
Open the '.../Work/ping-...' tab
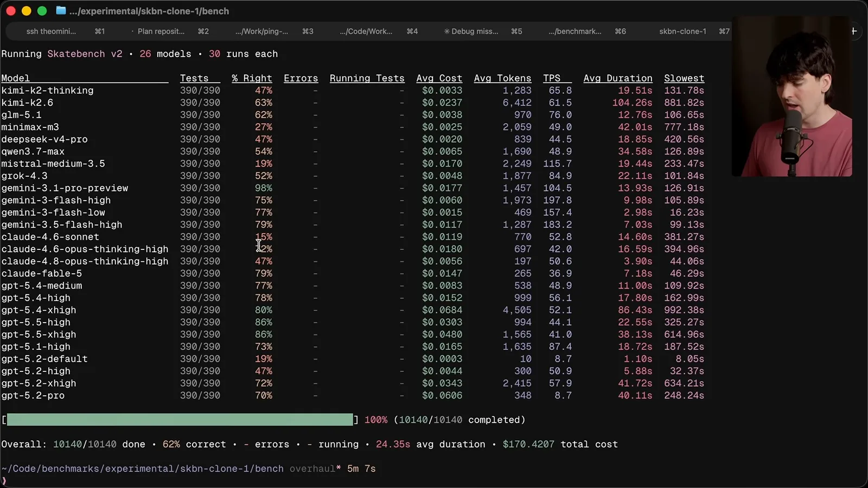[261, 31]
